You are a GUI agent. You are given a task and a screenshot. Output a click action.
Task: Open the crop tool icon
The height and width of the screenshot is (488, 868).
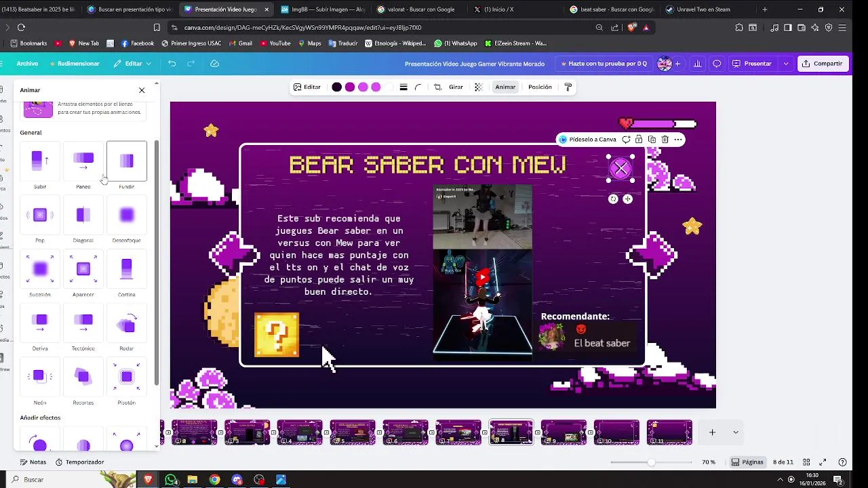click(438, 87)
